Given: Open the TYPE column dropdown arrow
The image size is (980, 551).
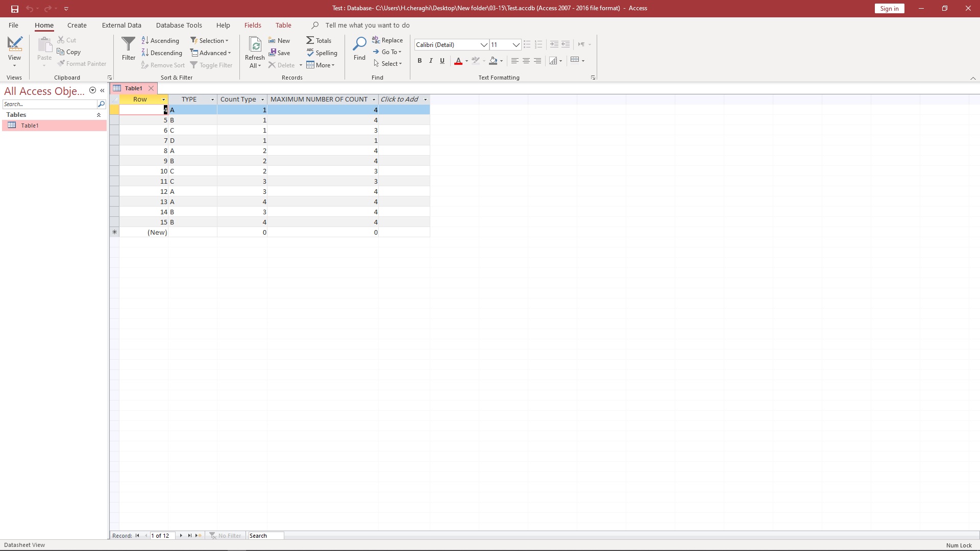Looking at the screenshot, I should [212, 99].
